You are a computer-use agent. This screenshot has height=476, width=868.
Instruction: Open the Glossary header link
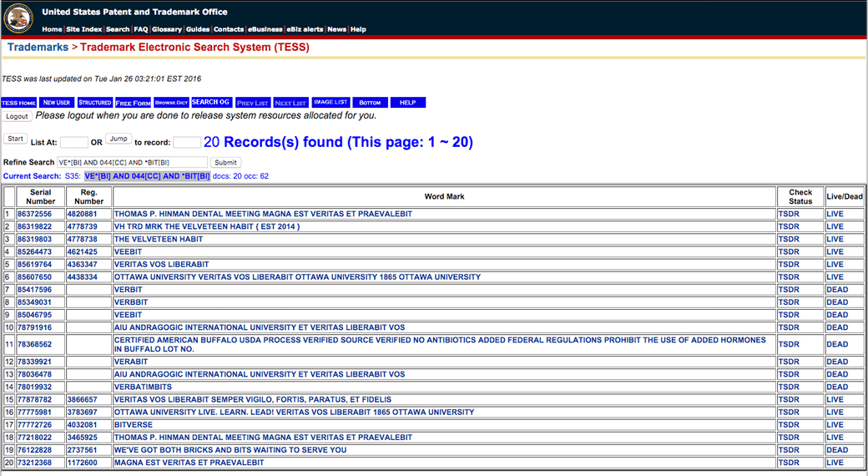point(167,29)
